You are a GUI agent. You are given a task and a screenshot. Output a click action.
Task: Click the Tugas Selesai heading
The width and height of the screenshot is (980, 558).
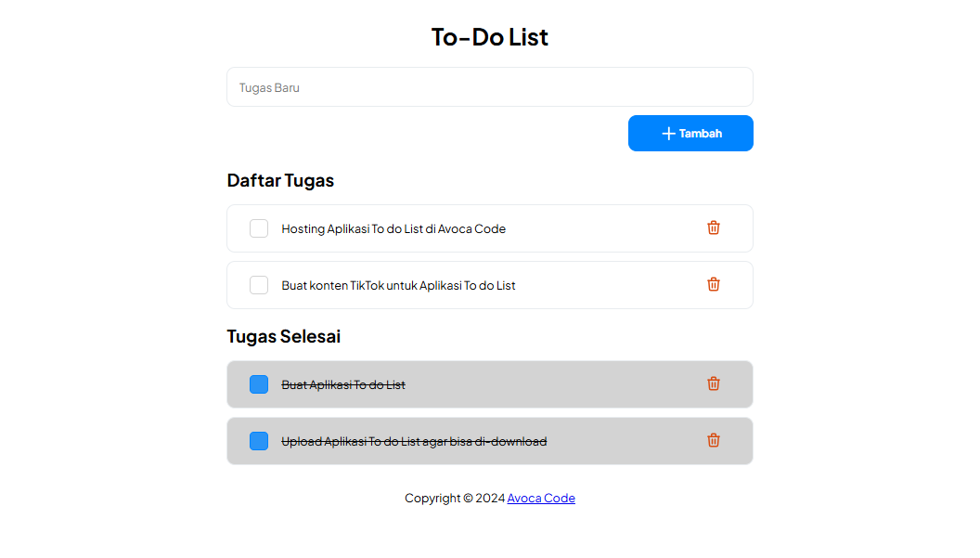(x=283, y=336)
